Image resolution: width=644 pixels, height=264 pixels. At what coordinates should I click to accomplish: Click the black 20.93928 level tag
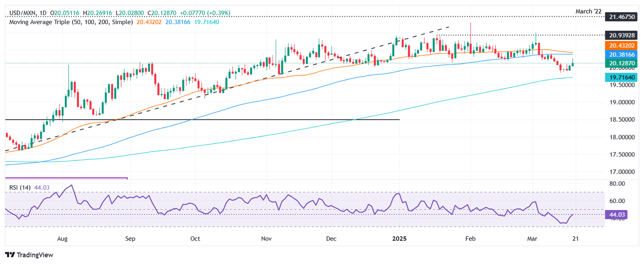pos(621,35)
